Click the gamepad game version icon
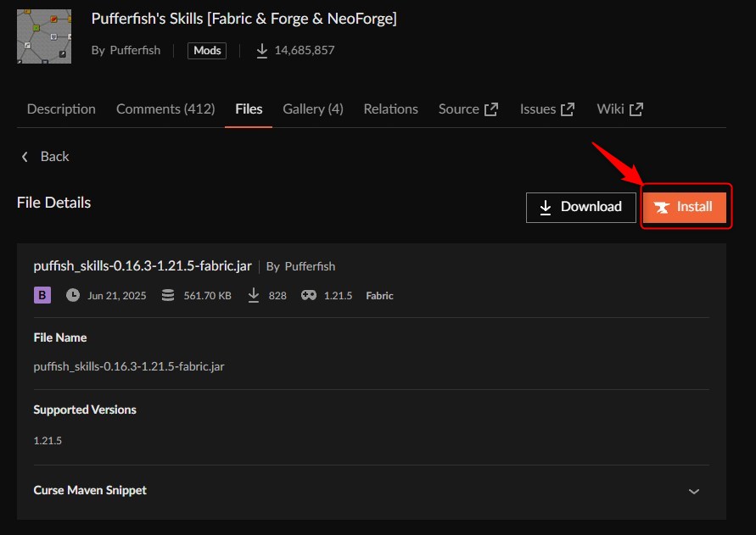Screen dimensions: 756x535 pyautogui.click(x=309, y=295)
